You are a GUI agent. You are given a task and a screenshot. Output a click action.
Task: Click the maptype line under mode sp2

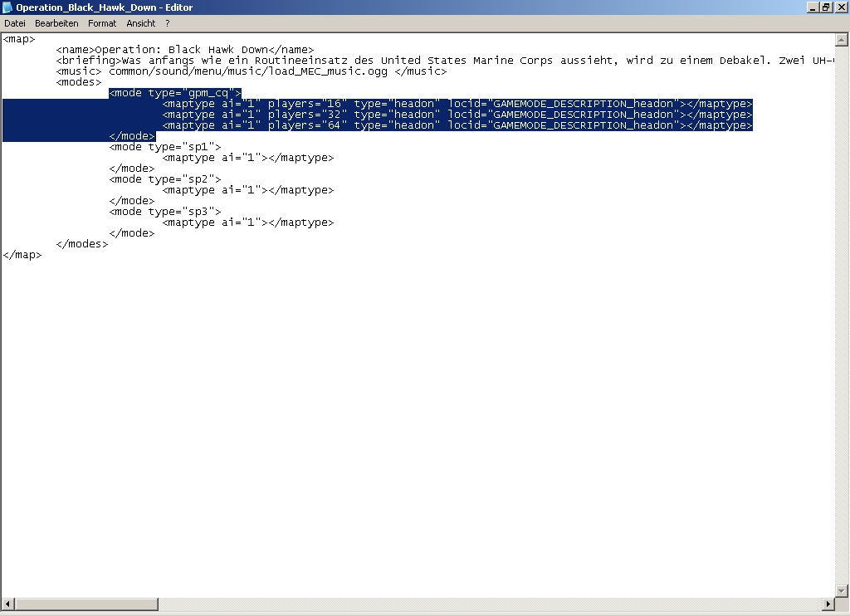click(248, 190)
